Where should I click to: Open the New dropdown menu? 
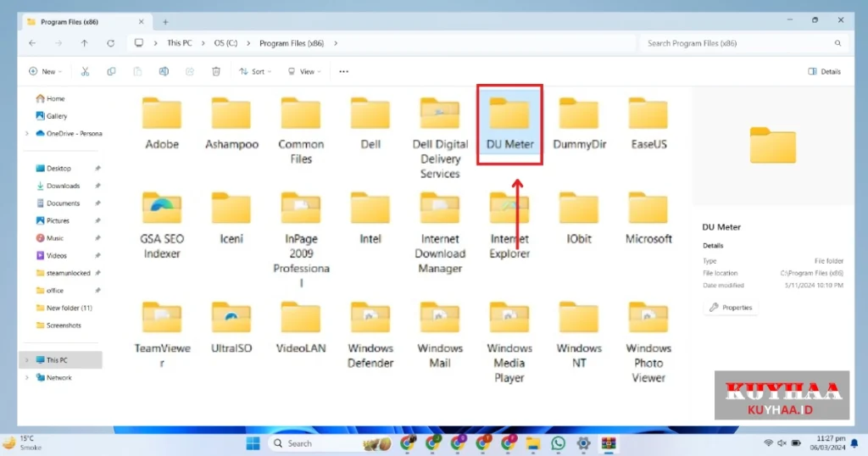point(46,71)
